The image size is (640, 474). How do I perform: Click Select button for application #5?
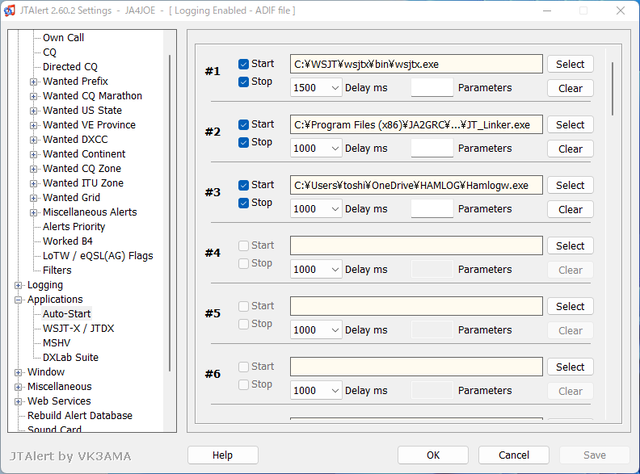point(570,306)
